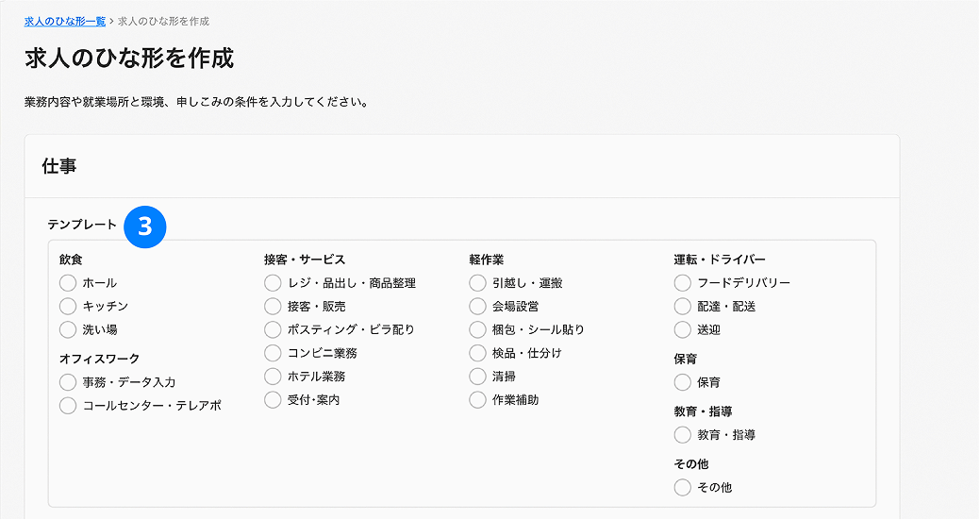Click the 接客・サービス category heading
The image size is (980, 520).
point(305,260)
